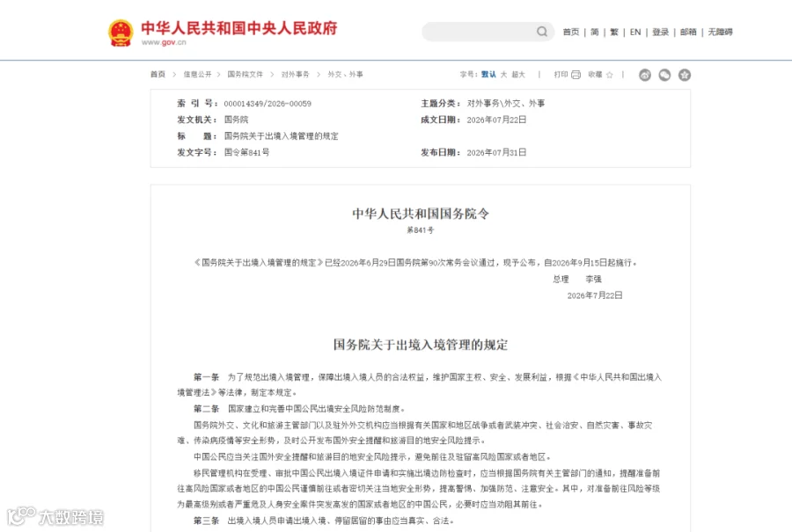Screen dimensions: 792x532
Task: Set font size to 默认
Action: [x=488, y=74]
